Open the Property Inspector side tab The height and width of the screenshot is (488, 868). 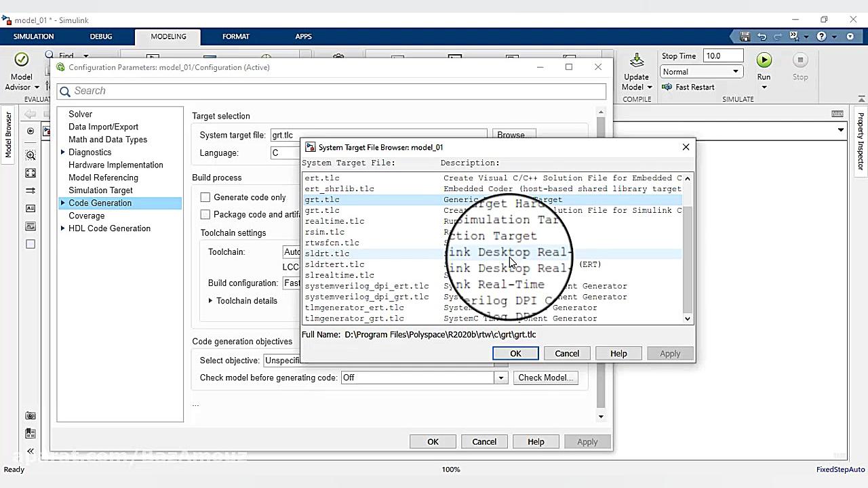(861, 142)
